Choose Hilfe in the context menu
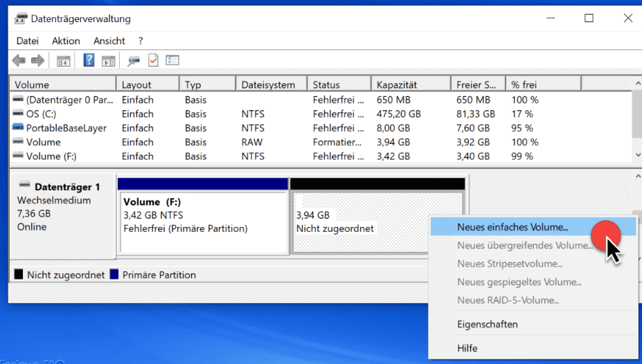Viewport: 642px width, 364px height. coord(533,348)
